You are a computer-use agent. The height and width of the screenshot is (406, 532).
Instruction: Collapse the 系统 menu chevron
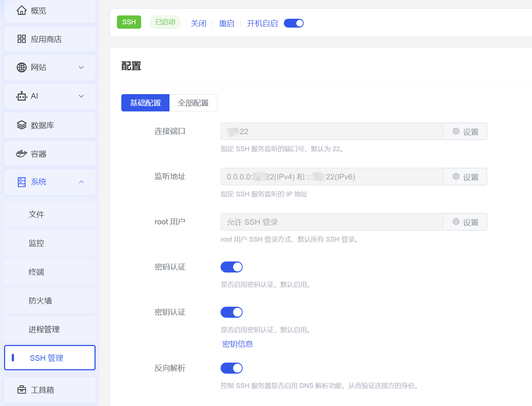click(81, 182)
